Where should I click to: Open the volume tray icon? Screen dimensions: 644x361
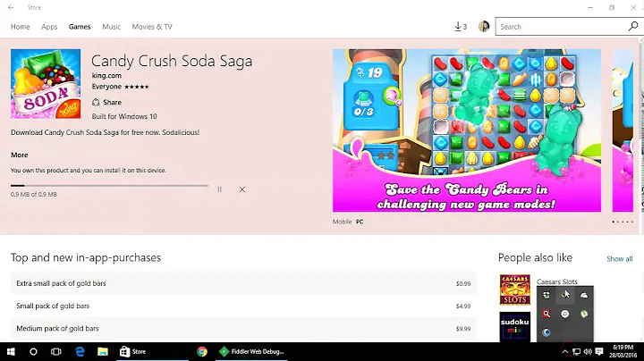point(588,351)
